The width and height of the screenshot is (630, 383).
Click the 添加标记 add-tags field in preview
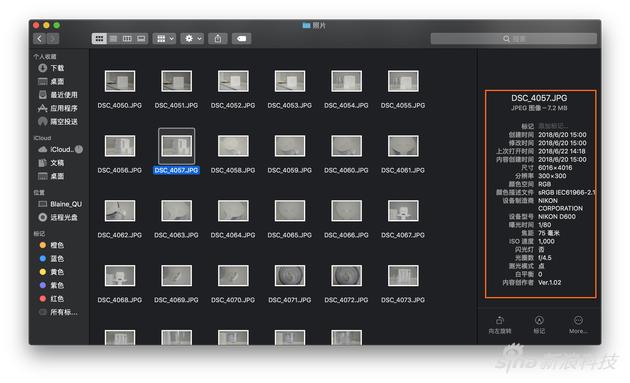(553, 126)
